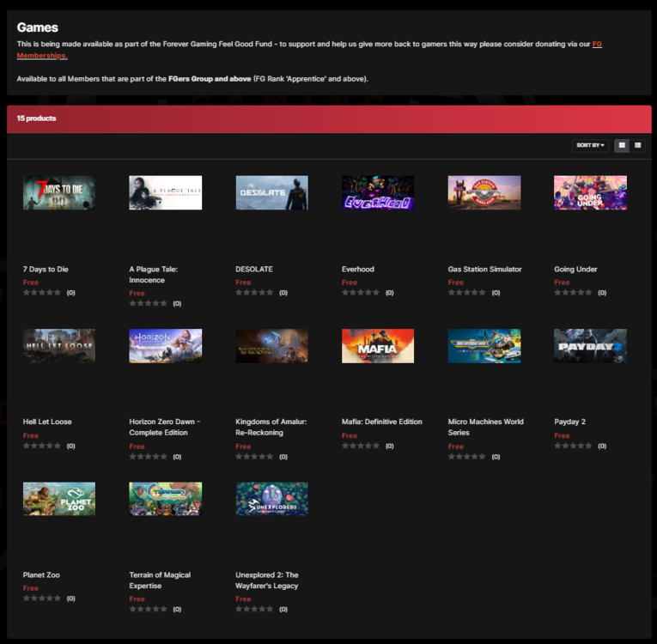Image resolution: width=657 pixels, height=644 pixels.
Task: Switch to list view layout
Action: [x=638, y=145]
